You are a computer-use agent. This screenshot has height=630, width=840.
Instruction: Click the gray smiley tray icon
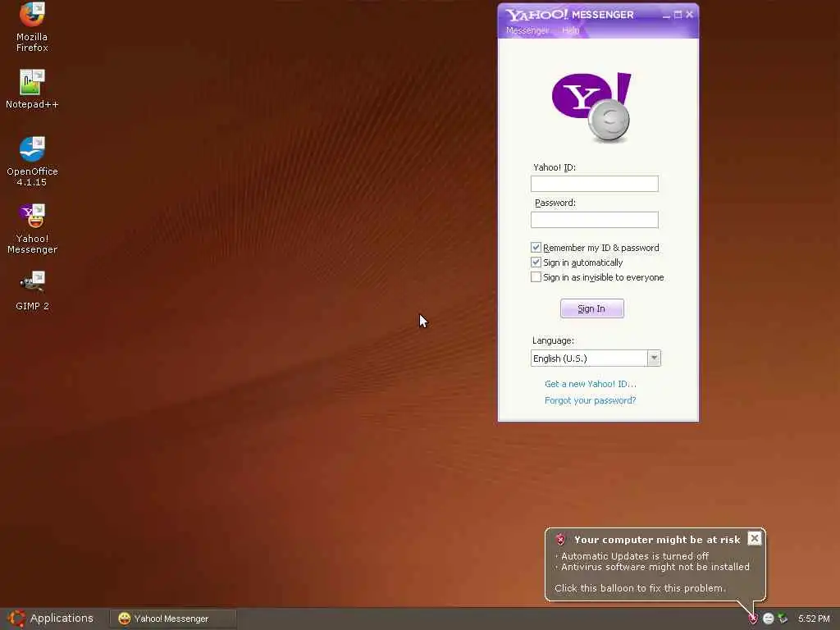[x=768, y=619]
